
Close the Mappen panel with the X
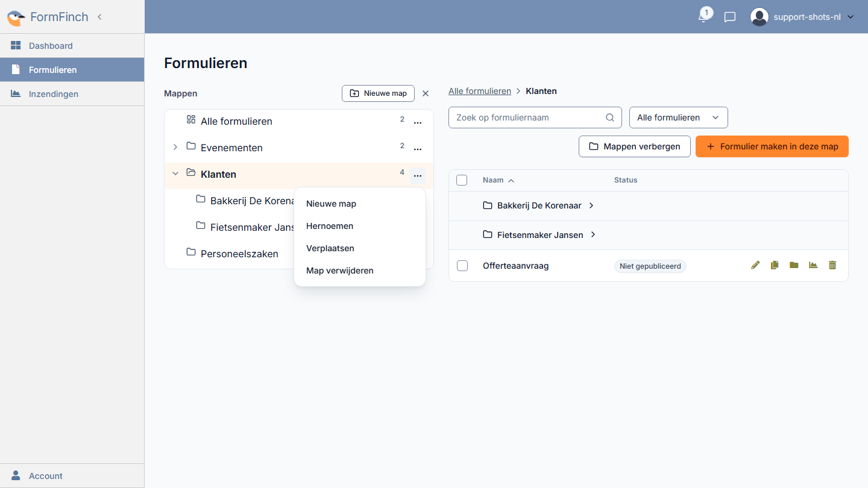[426, 93]
